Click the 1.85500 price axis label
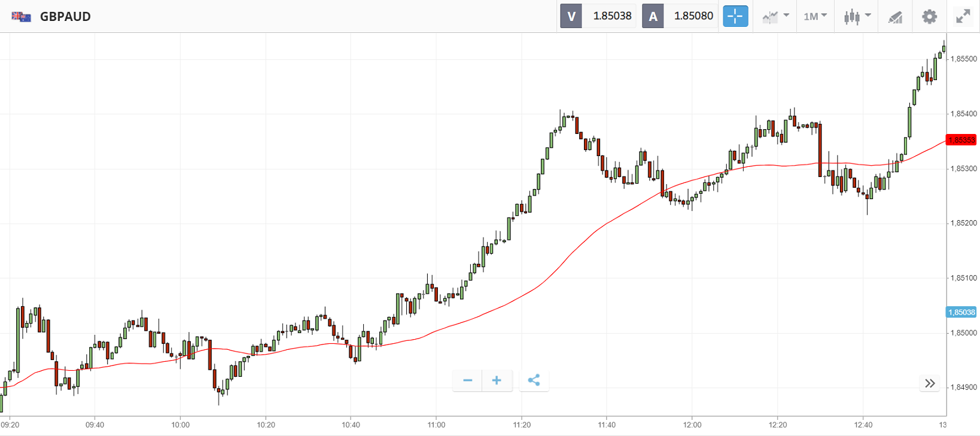 964,59
